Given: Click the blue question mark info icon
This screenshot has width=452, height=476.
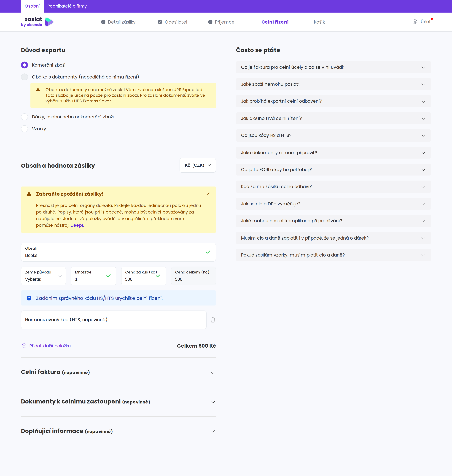Looking at the screenshot, I should (x=29, y=298).
